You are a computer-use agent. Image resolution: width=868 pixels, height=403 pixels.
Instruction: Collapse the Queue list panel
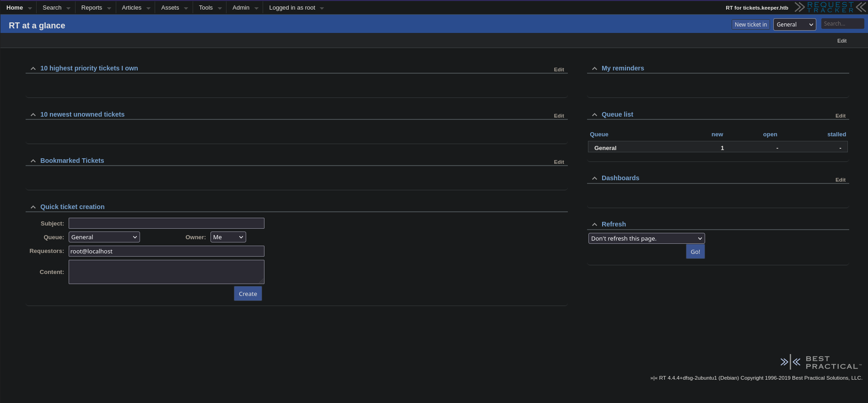pos(594,115)
